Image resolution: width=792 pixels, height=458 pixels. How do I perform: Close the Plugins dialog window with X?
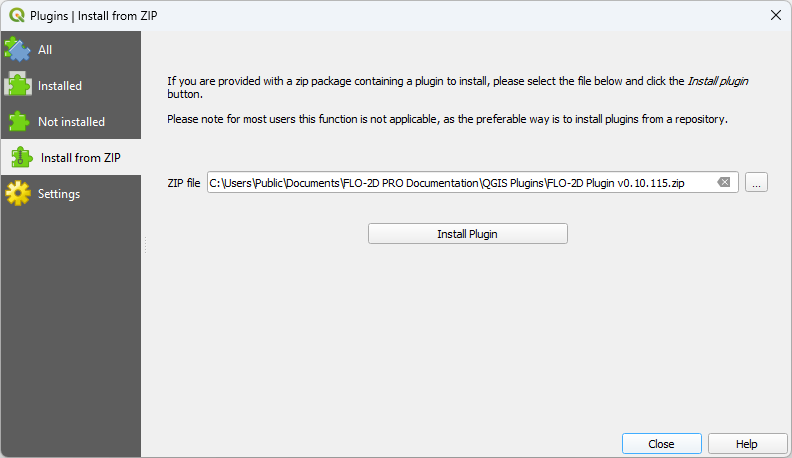click(x=775, y=15)
